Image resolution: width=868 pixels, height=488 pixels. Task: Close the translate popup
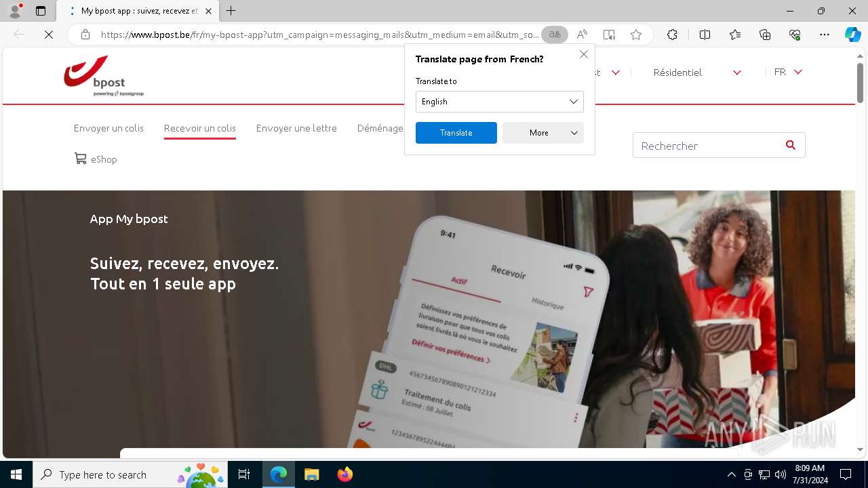[x=583, y=54]
